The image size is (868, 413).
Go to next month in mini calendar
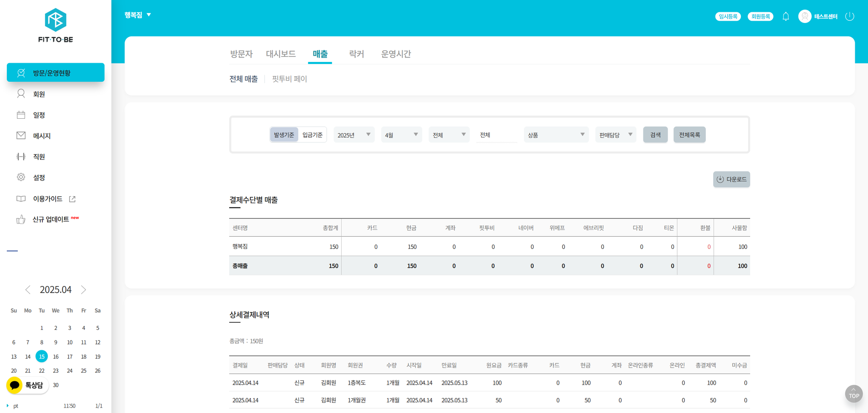pyautogui.click(x=83, y=290)
